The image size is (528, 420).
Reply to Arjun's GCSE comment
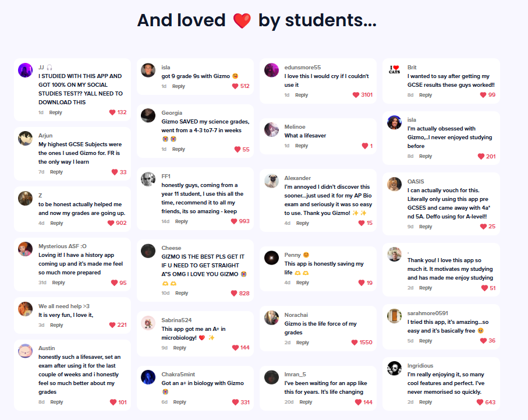pyautogui.click(x=56, y=172)
